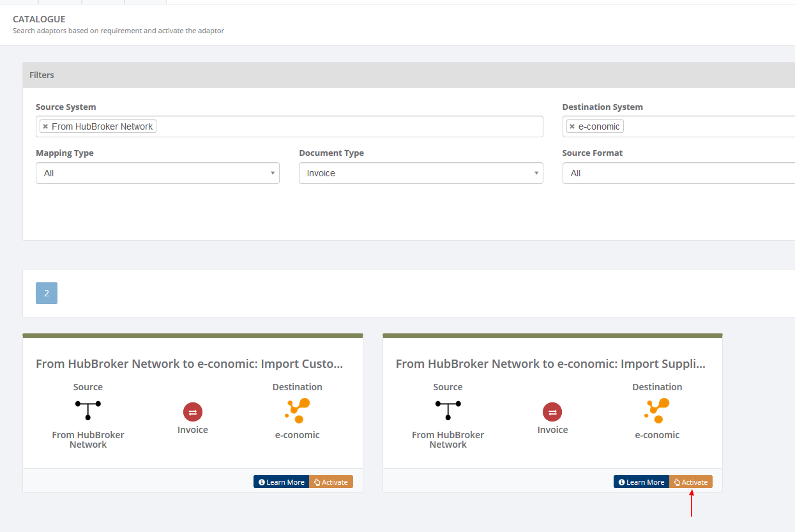Click the CATALOGUE heading
The height and width of the screenshot is (532, 795).
click(x=39, y=19)
